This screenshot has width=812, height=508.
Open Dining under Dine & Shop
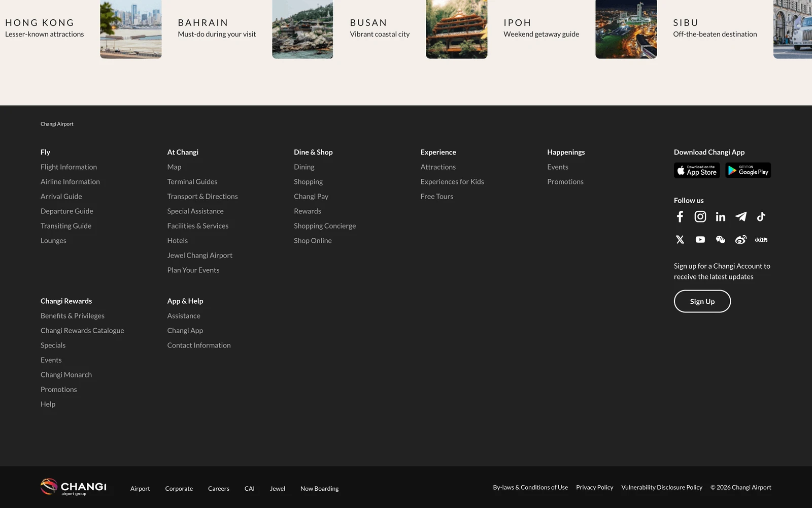point(304,167)
